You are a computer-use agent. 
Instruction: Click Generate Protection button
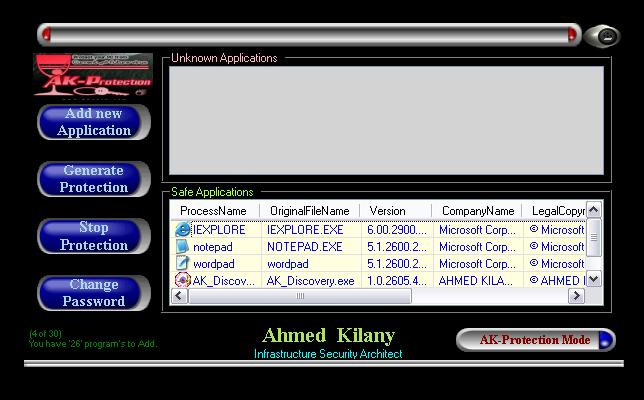click(94, 179)
